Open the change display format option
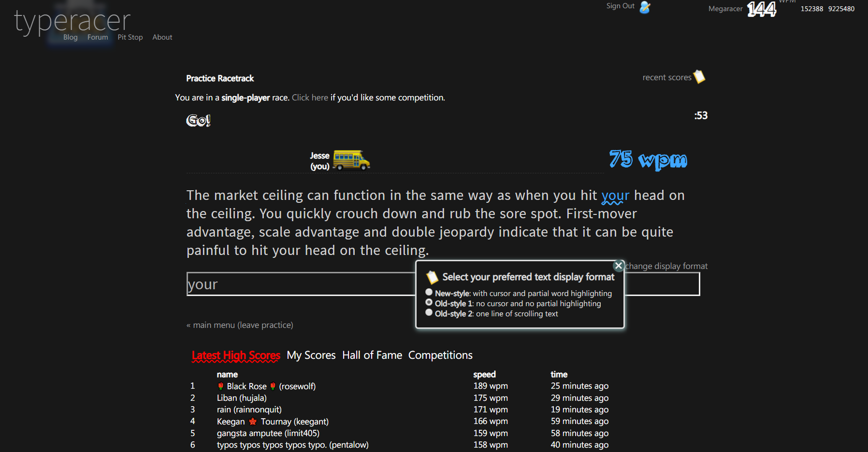 click(x=666, y=266)
